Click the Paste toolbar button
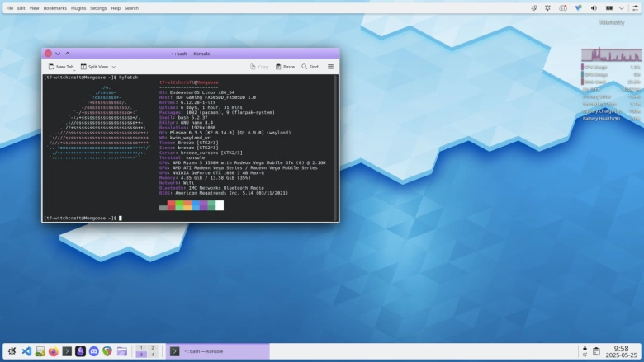Viewport: 644px width, 362px height. [x=285, y=67]
